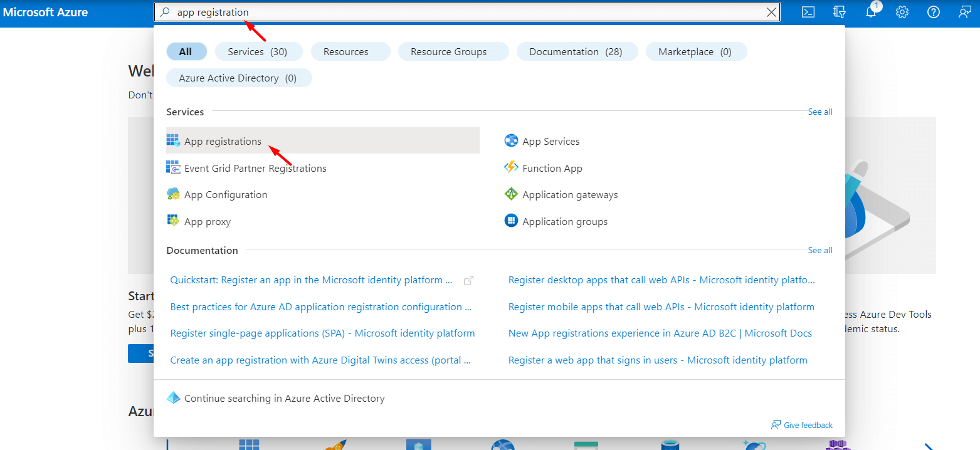This screenshot has width=980, height=450.
Task: Open the See all link for Services
Action: pyautogui.click(x=820, y=112)
